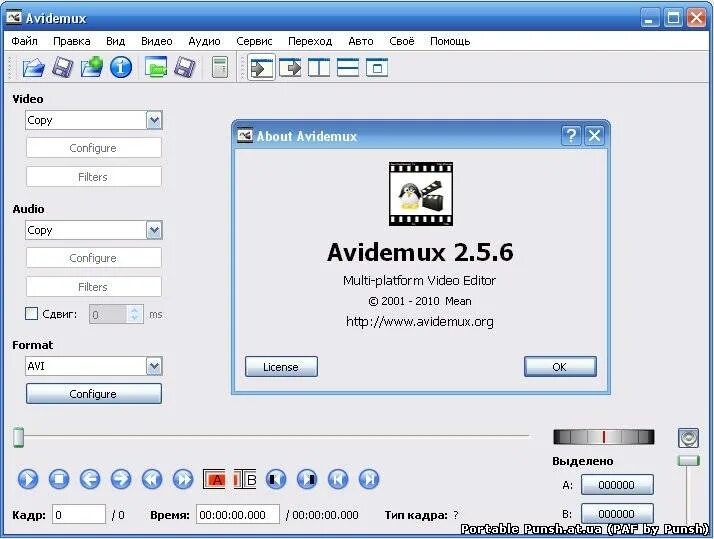Select separate window preview mode icon
Screen dimensions: 714x539
(x=377, y=68)
